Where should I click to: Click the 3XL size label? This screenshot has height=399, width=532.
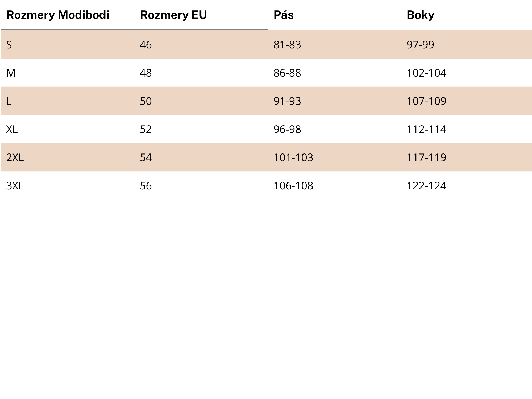tap(15, 186)
